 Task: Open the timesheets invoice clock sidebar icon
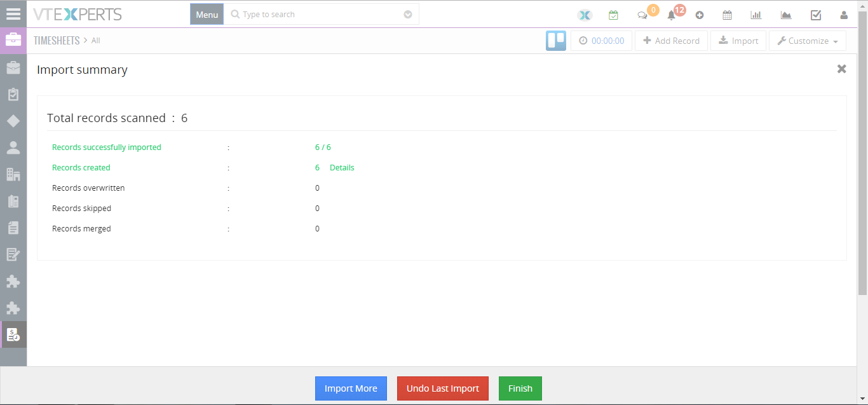coord(13,334)
